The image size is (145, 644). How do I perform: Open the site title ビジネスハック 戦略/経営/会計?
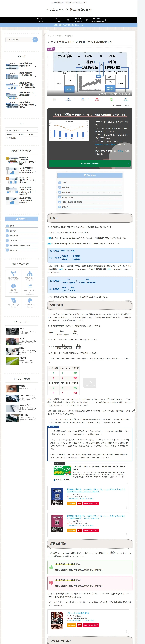coord(68,10)
